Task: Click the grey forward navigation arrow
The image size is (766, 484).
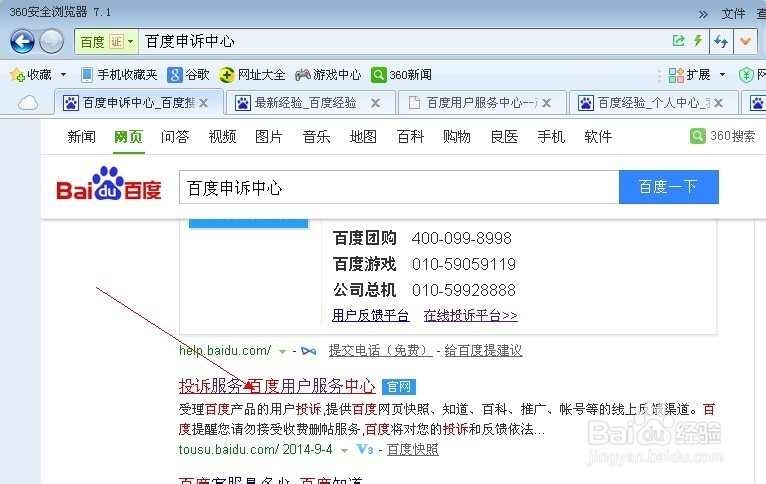Action: pyautogui.click(x=51, y=42)
